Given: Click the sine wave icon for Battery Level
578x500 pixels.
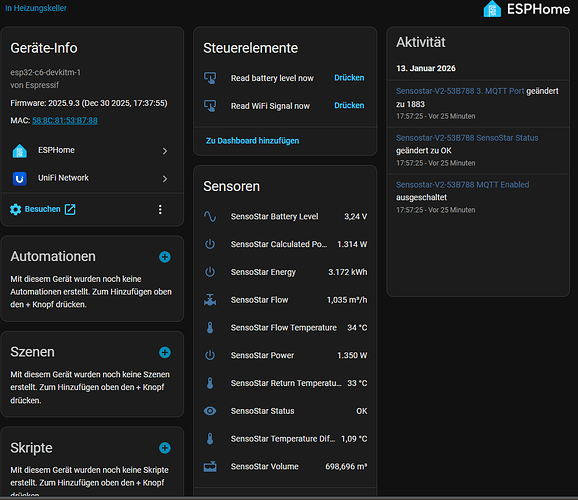Looking at the screenshot, I should [210, 216].
